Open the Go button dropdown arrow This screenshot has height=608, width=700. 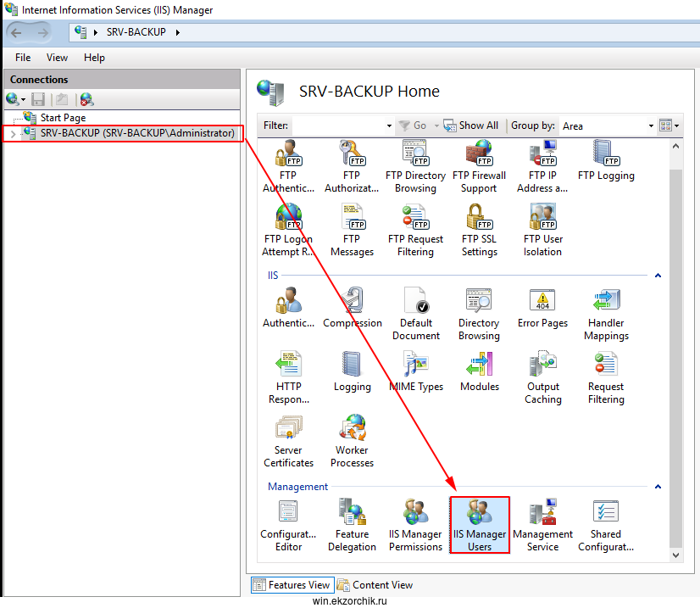point(436,126)
